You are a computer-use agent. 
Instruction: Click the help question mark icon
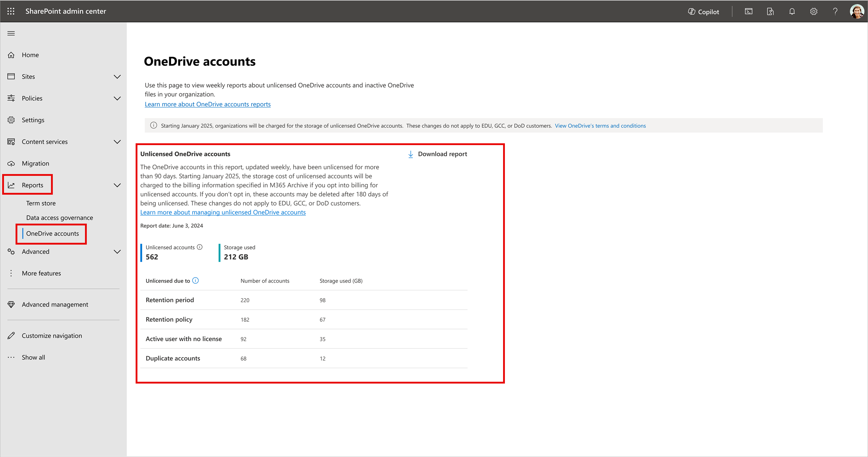pyautogui.click(x=835, y=12)
